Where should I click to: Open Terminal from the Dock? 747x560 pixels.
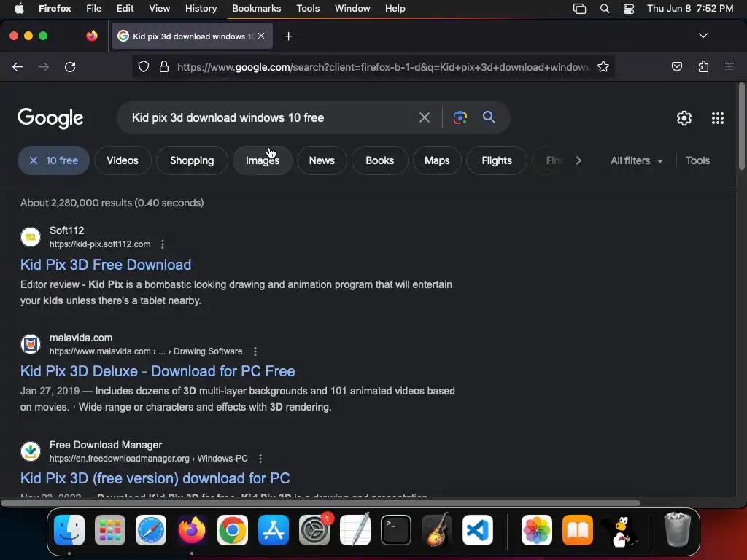[x=396, y=530]
